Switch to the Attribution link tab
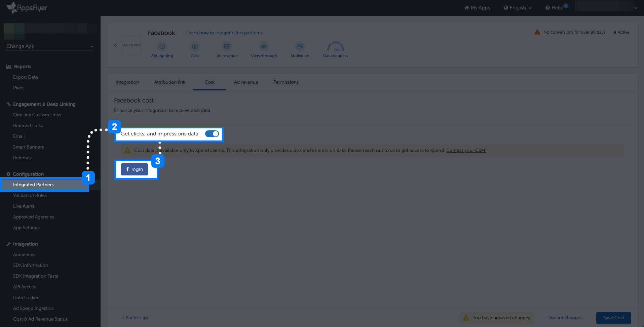The height and width of the screenshot is (327, 644). [169, 82]
